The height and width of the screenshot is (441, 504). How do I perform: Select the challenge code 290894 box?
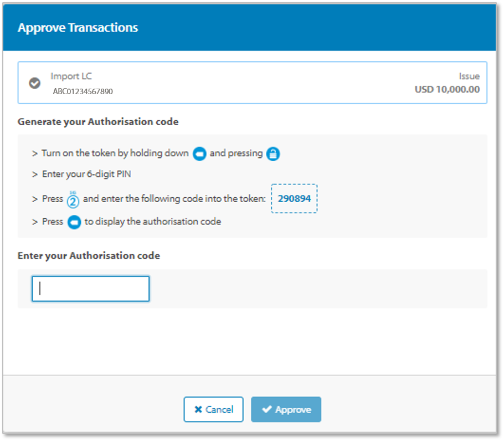tap(294, 198)
